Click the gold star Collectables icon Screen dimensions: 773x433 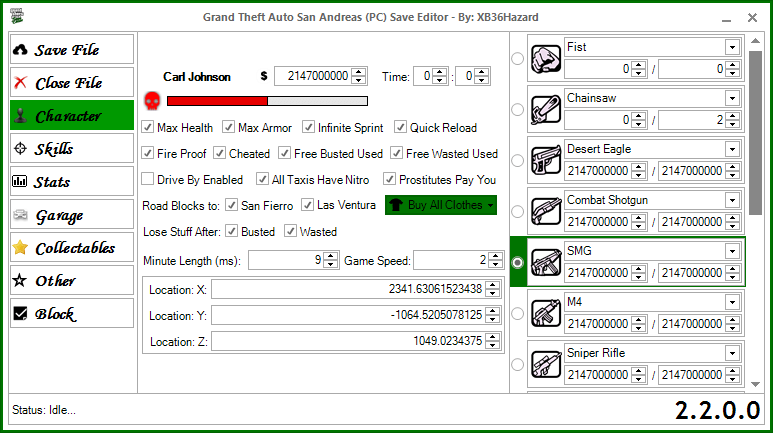click(20, 247)
